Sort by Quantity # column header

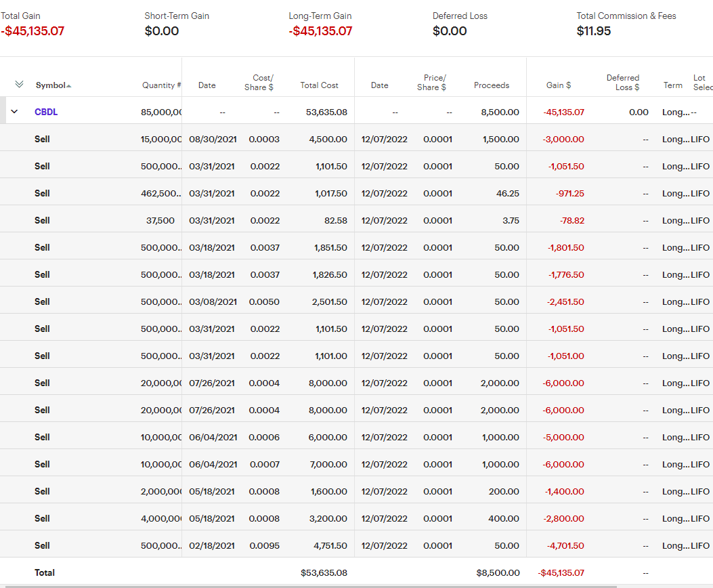tap(161, 85)
